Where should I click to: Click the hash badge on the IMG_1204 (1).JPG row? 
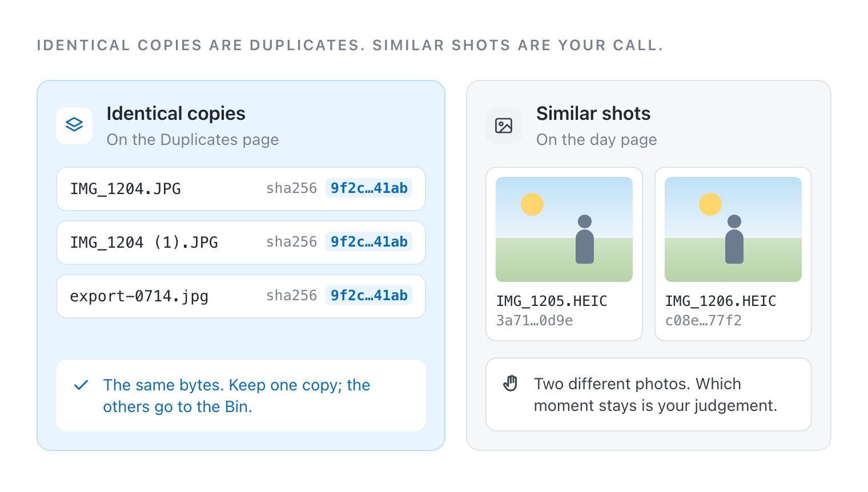pos(369,242)
